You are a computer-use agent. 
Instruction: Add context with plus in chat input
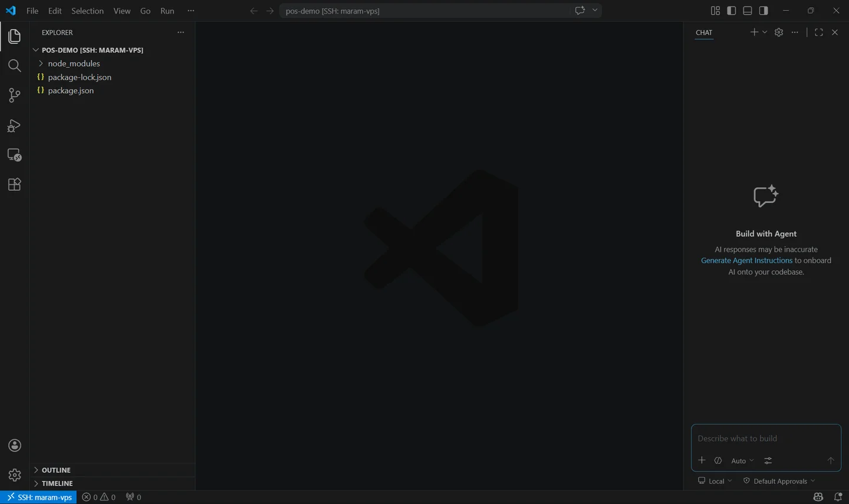pos(702,460)
